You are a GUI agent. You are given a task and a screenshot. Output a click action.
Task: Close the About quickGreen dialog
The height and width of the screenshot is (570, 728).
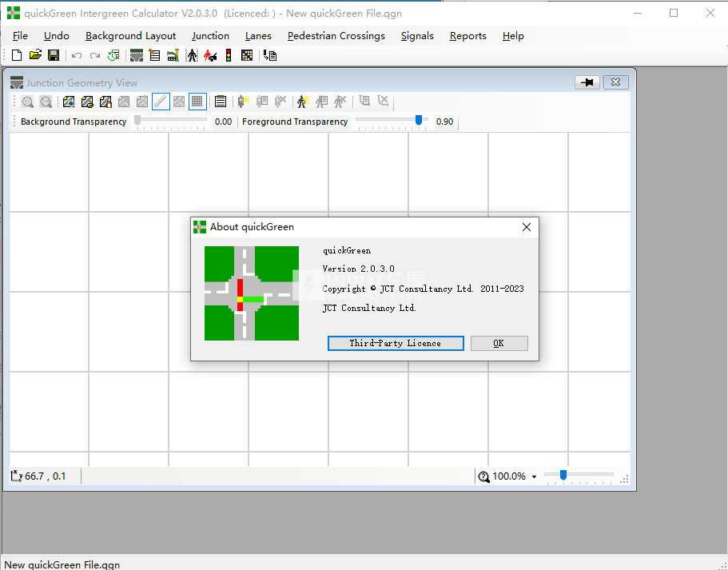point(527,227)
